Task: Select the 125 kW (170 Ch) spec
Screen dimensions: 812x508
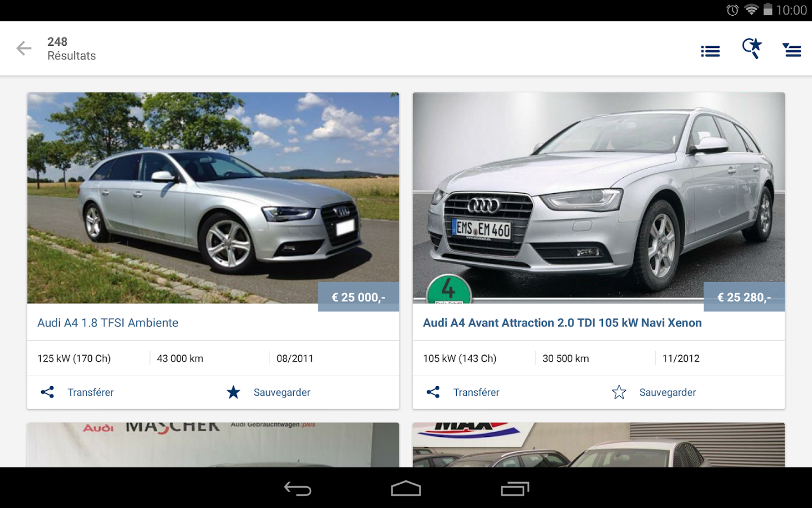Action: click(74, 358)
